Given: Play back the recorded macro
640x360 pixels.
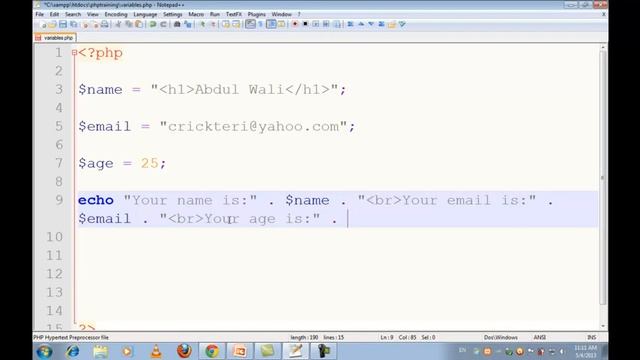Looking at the screenshot, I should [x=316, y=24].
